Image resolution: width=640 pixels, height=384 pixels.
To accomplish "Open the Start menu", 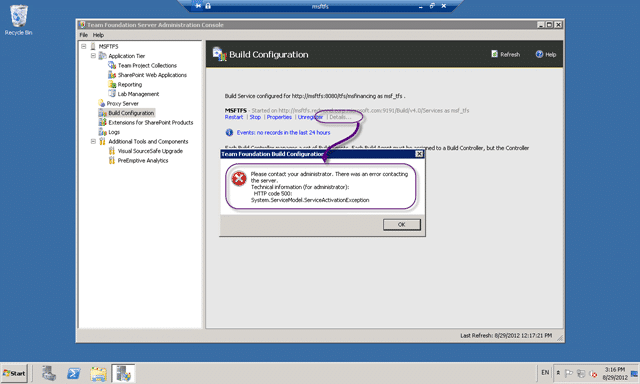I will click(14, 373).
